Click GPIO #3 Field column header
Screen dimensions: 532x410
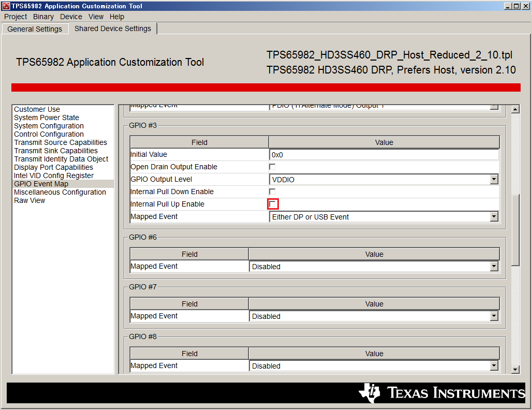point(200,142)
